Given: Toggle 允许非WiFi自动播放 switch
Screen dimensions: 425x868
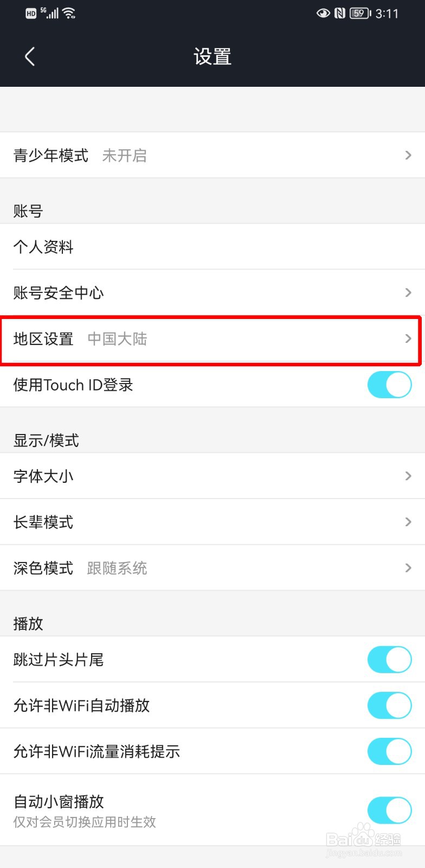Looking at the screenshot, I should [390, 705].
